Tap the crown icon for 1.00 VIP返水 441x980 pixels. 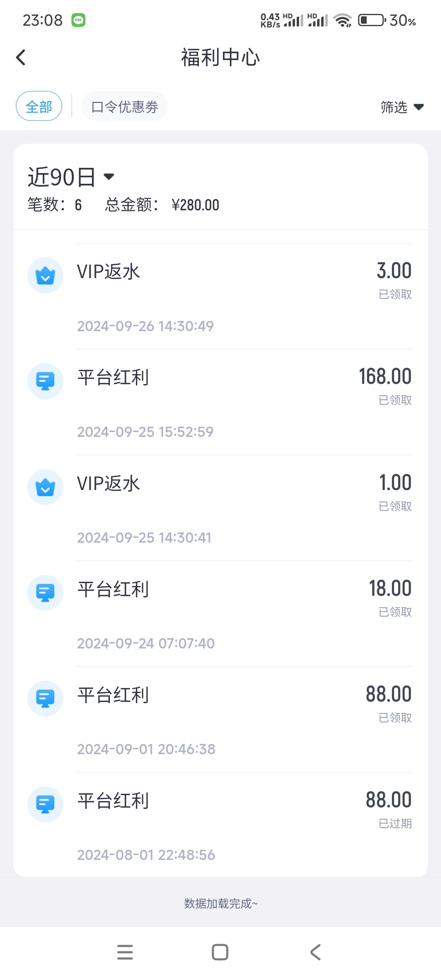tap(45, 487)
